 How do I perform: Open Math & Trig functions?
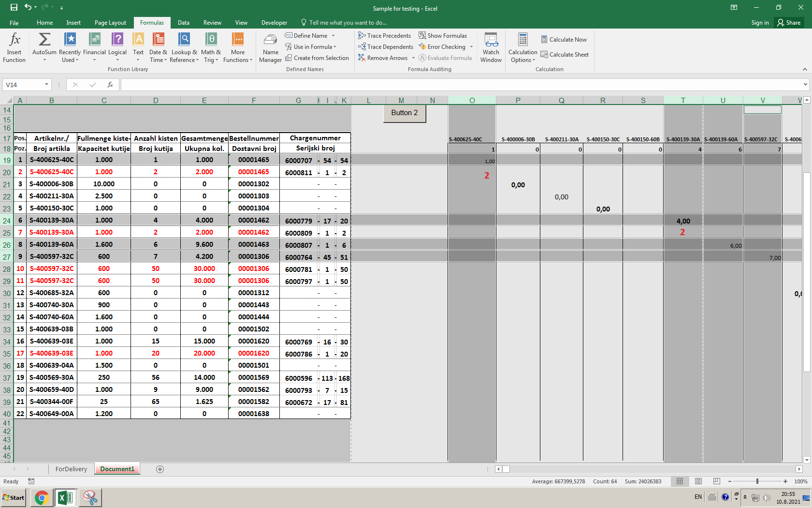(x=211, y=47)
